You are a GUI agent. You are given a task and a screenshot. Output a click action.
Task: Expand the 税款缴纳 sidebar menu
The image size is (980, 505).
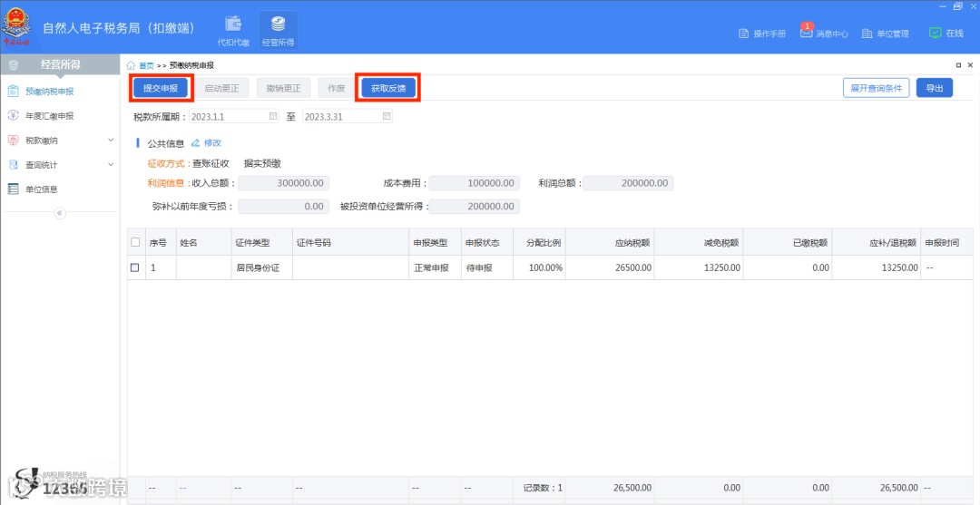(60, 141)
